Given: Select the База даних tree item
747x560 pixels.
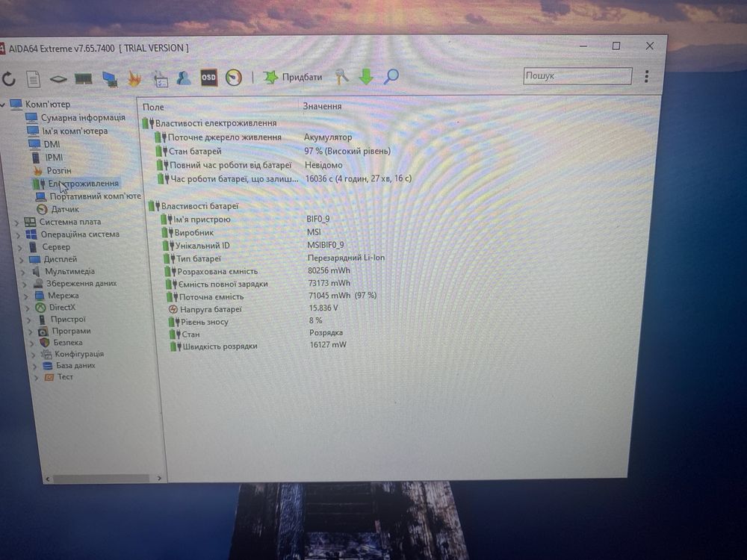Looking at the screenshot, I should [75, 366].
